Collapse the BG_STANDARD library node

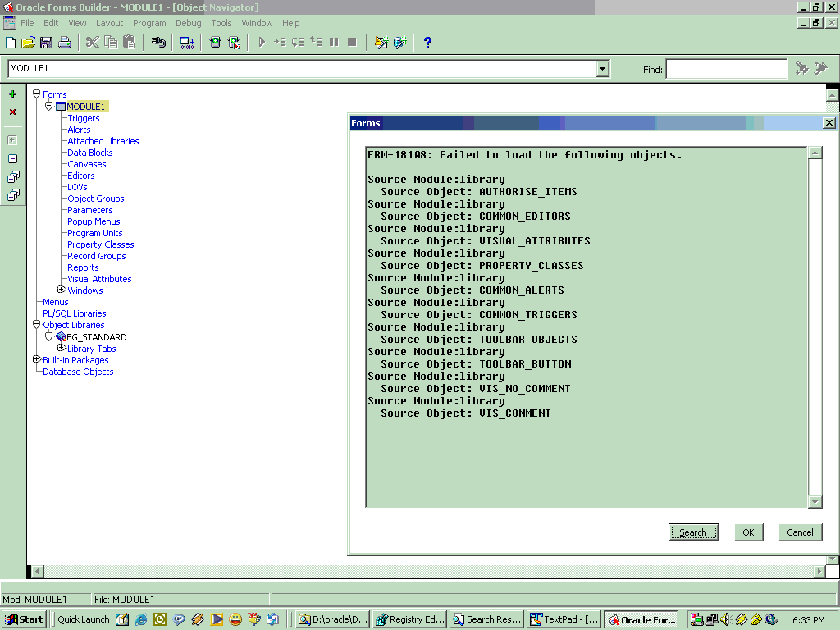point(48,336)
